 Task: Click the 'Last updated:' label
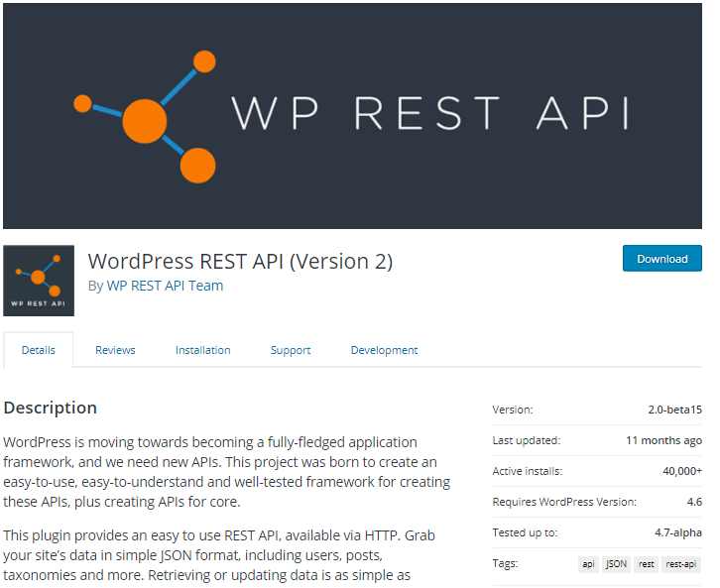(x=527, y=440)
